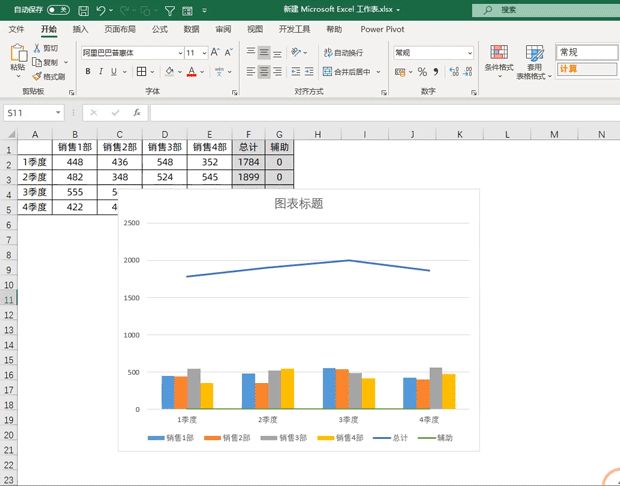Toggle the AutoSave (自动保存) switch
620x486 pixels.
[58, 10]
